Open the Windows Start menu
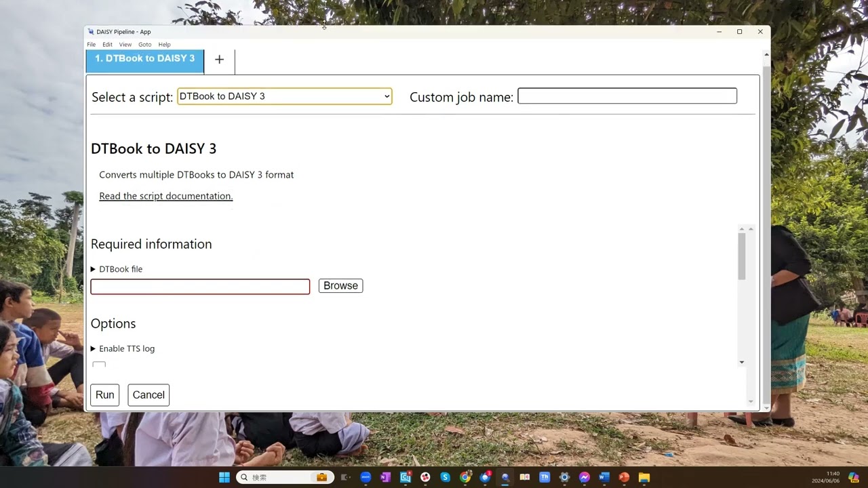Image resolution: width=868 pixels, height=488 pixels. click(x=224, y=477)
